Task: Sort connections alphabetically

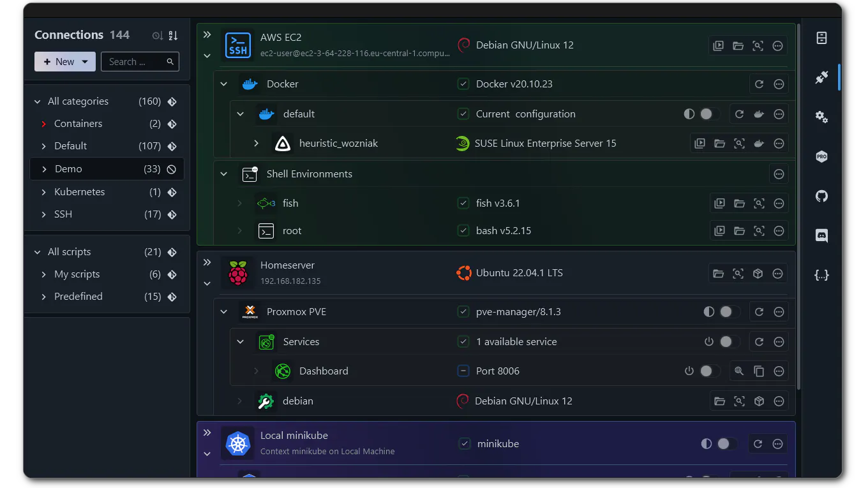Action: pyautogui.click(x=173, y=36)
